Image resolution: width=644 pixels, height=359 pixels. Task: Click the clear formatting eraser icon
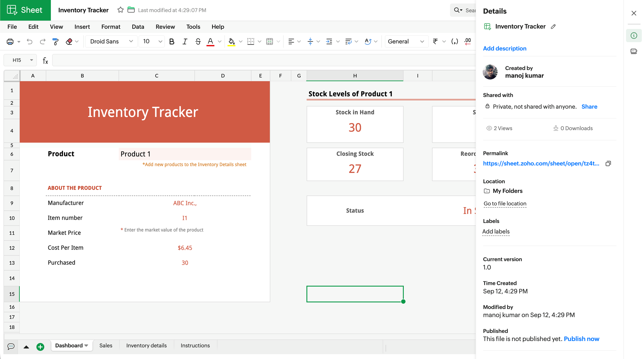[x=69, y=41]
